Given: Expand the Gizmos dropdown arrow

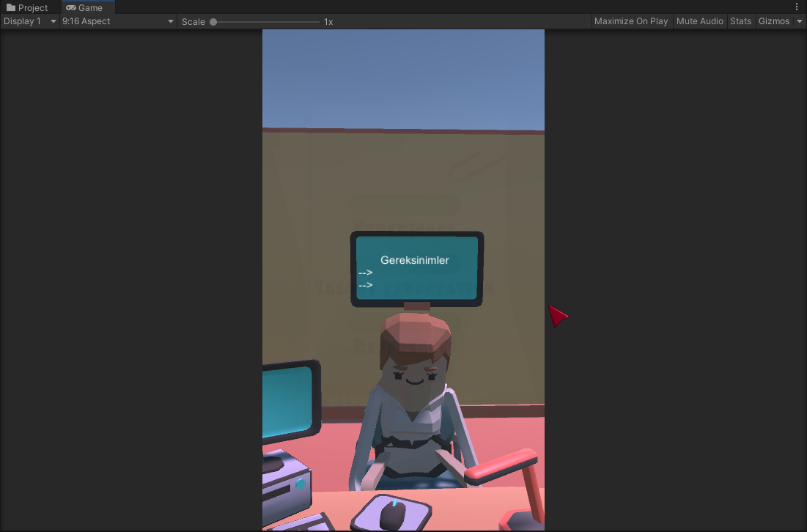Looking at the screenshot, I should [798, 21].
